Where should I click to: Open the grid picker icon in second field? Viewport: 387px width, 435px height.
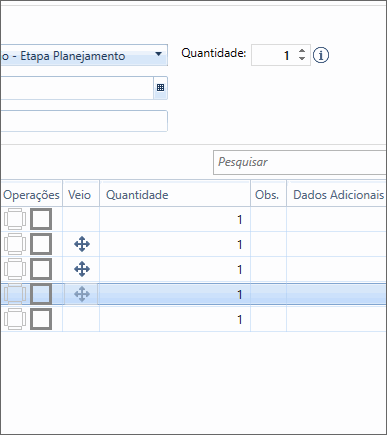(160, 88)
